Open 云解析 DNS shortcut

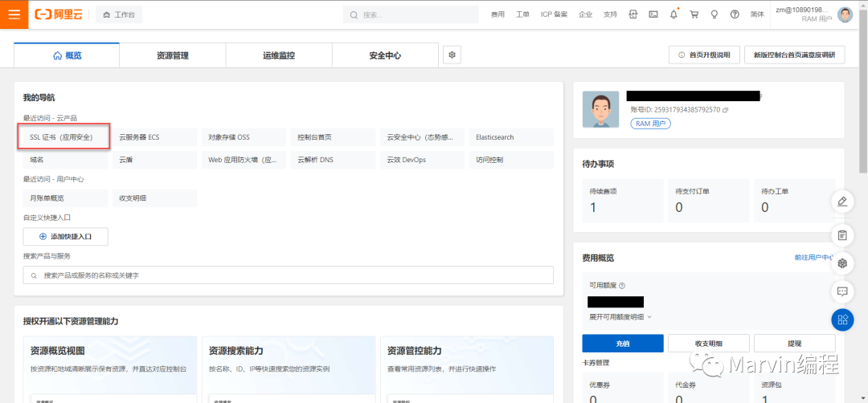pos(333,160)
